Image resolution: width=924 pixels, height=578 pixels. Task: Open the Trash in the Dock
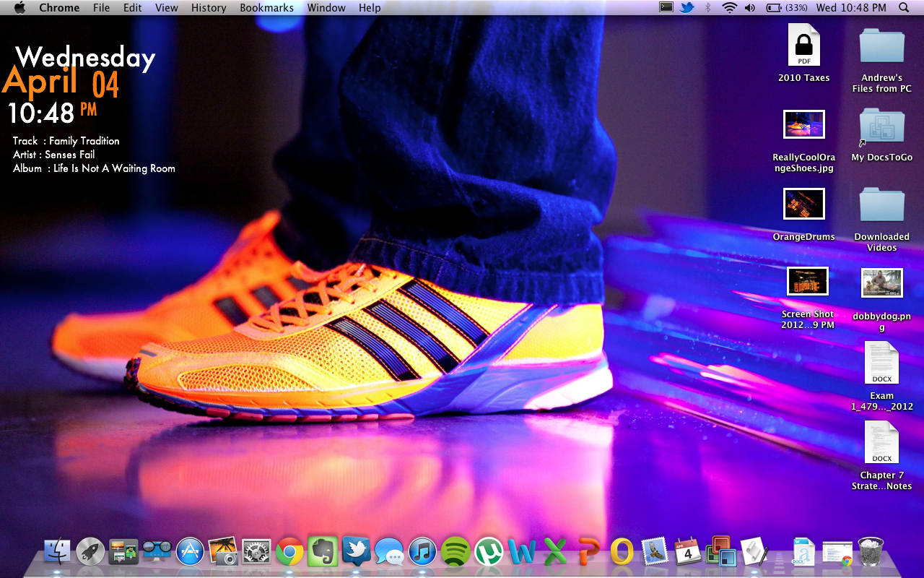click(871, 551)
